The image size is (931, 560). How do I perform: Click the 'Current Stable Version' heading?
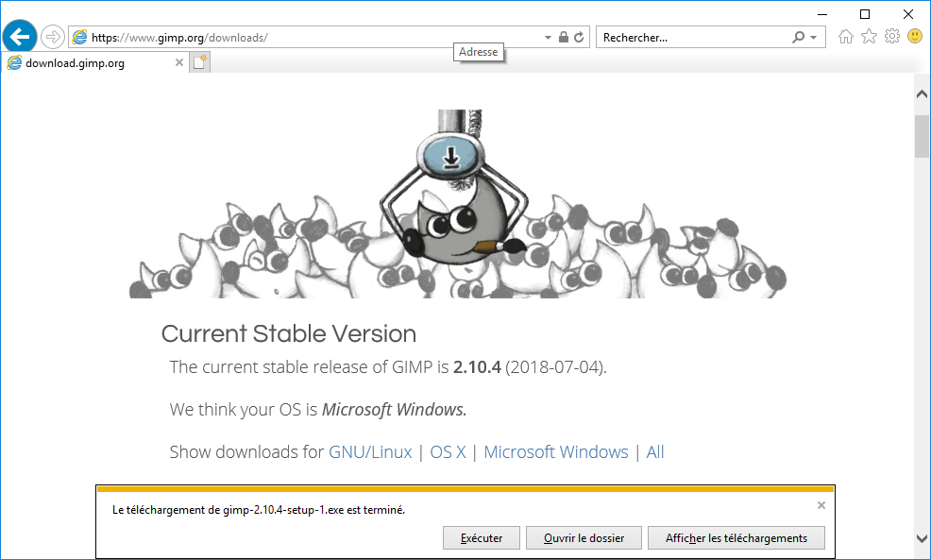click(x=289, y=333)
